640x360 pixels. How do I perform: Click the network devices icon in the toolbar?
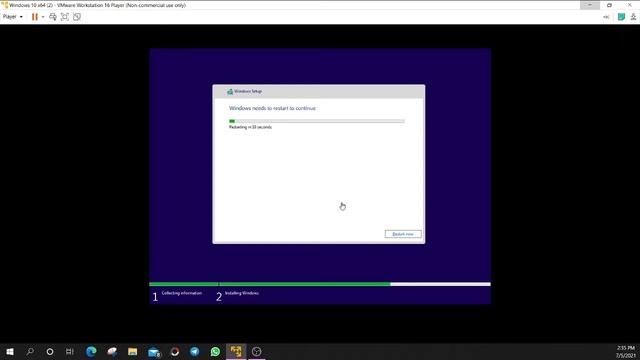coord(633,17)
